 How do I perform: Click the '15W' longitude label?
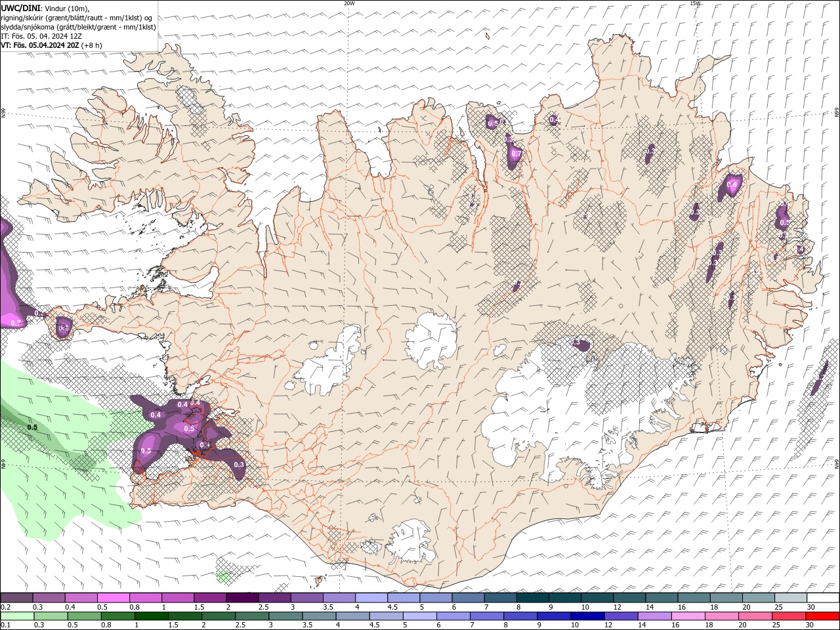(x=696, y=3)
